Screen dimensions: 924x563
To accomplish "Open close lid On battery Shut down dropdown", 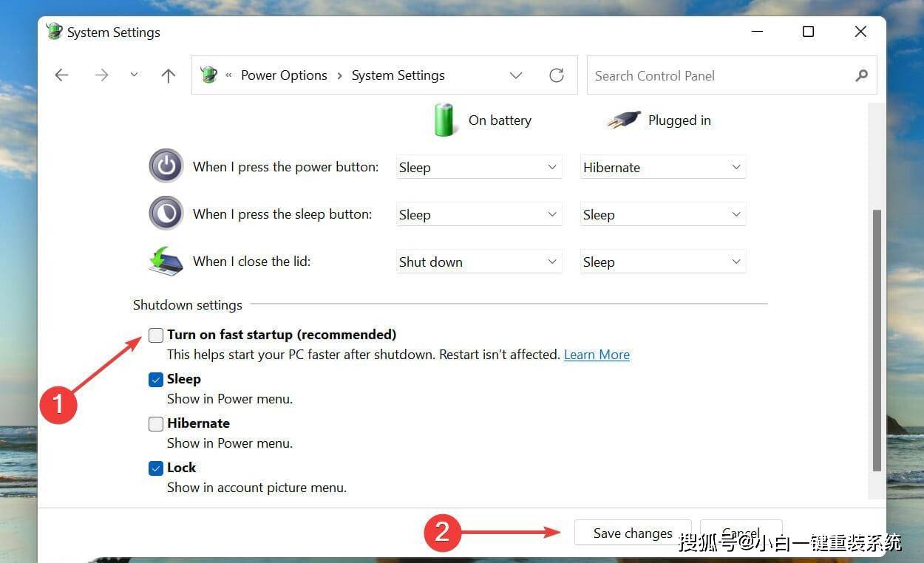I will 478,262.
